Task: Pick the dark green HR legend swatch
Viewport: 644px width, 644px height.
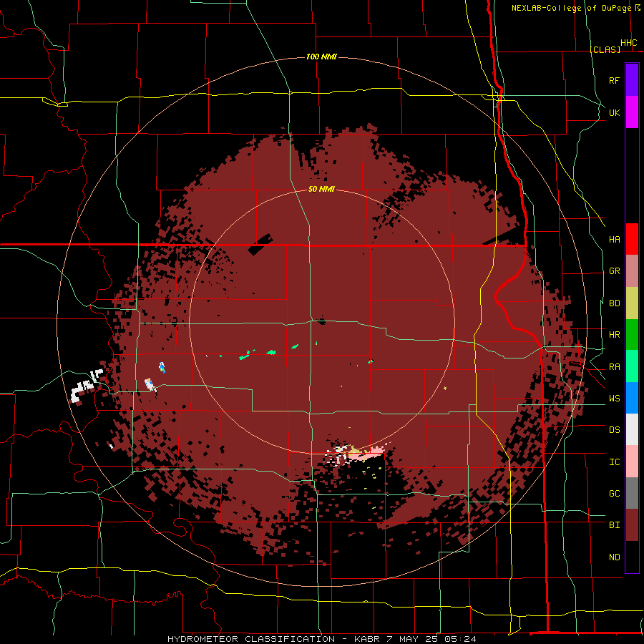Action: pyautogui.click(x=632, y=334)
